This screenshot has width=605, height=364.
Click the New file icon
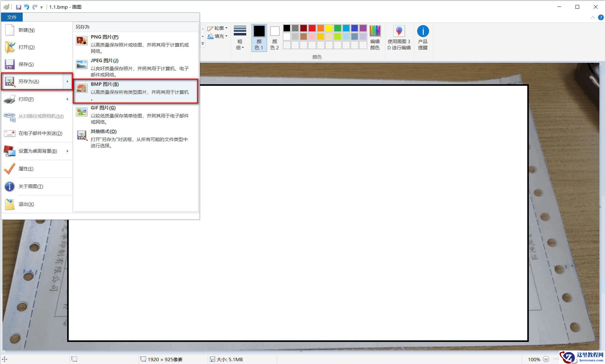[10, 30]
